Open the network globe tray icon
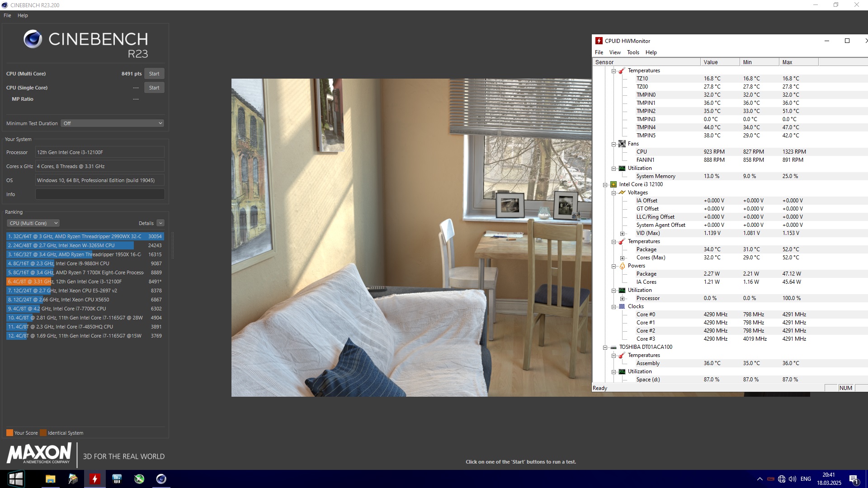 click(782, 479)
